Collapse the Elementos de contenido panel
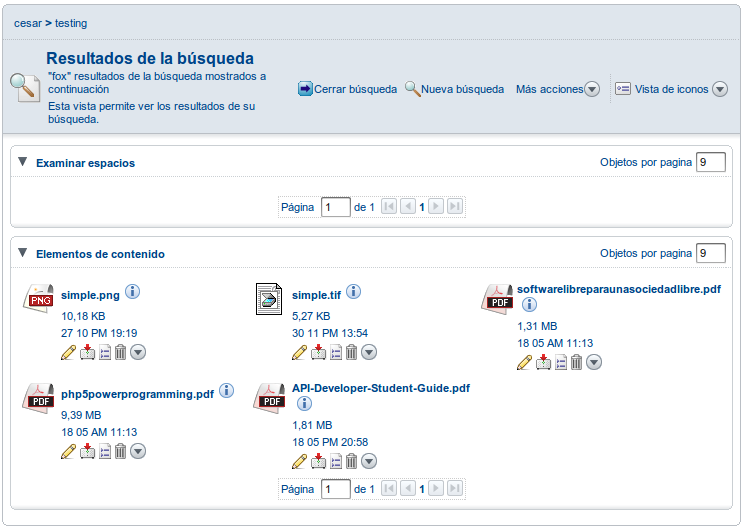This screenshot has width=743, height=528. (x=22, y=253)
